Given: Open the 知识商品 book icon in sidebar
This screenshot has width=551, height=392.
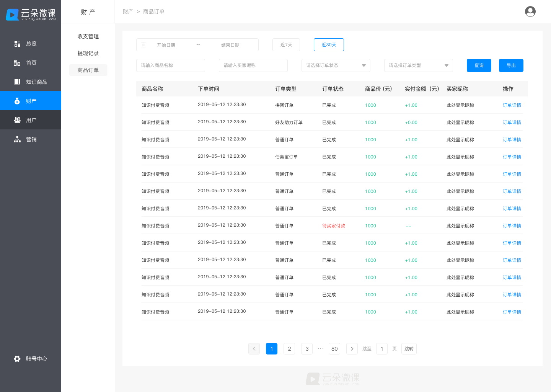Looking at the screenshot, I should [x=17, y=82].
